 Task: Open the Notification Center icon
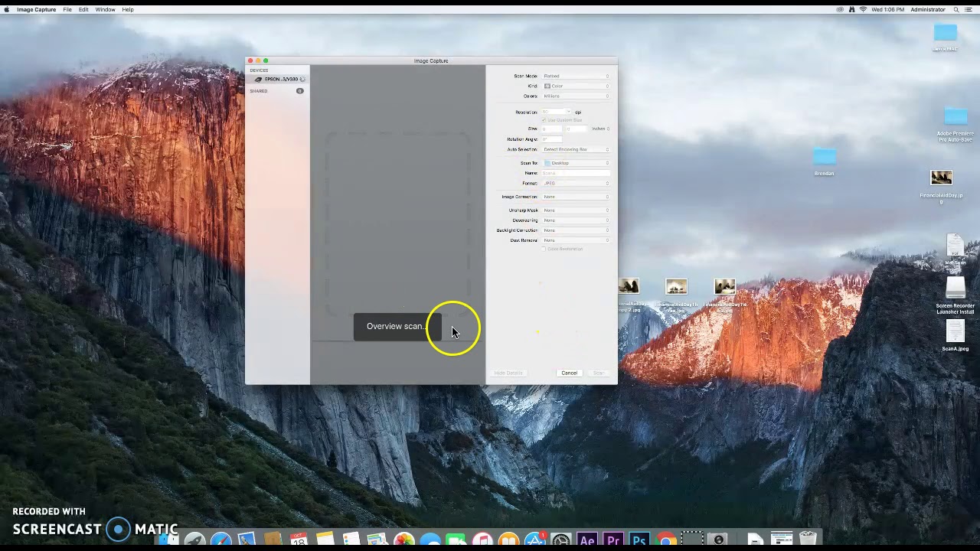970,9
